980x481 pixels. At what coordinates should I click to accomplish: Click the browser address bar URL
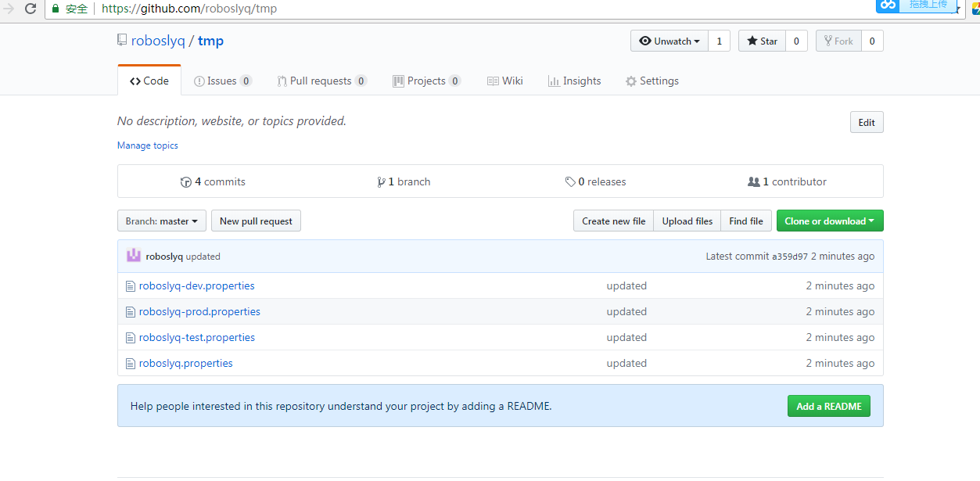(x=189, y=9)
